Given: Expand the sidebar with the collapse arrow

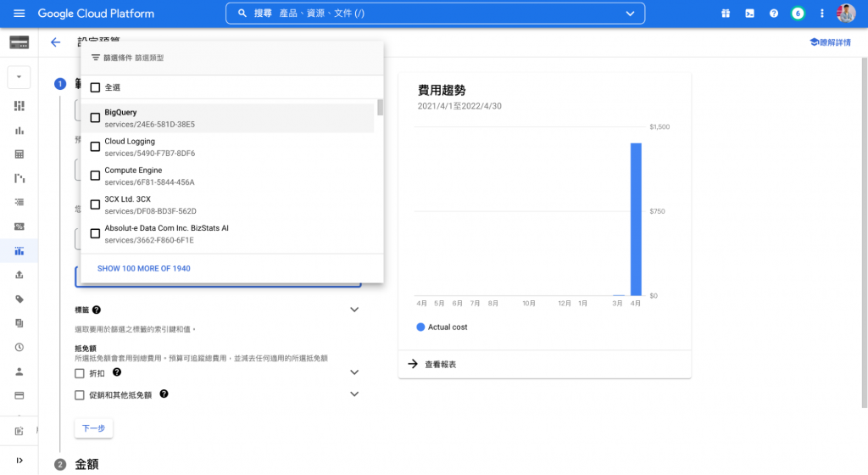Looking at the screenshot, I should (x=19, y=460).
